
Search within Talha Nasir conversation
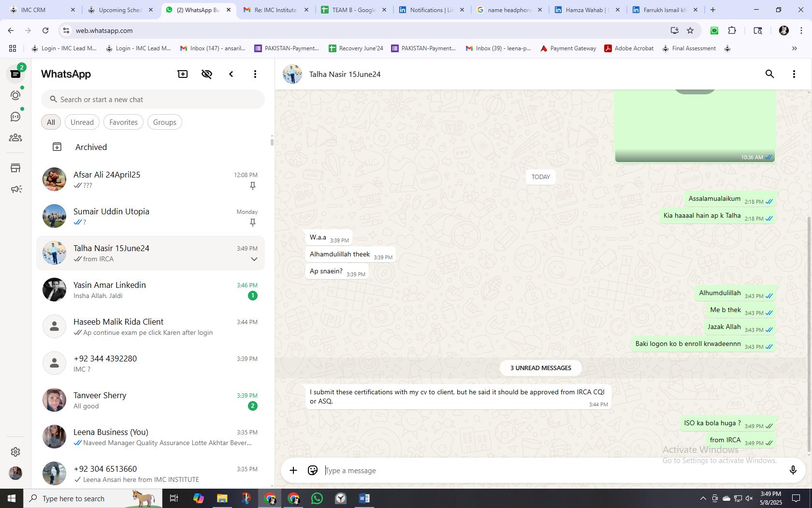(x=769, y=74)
